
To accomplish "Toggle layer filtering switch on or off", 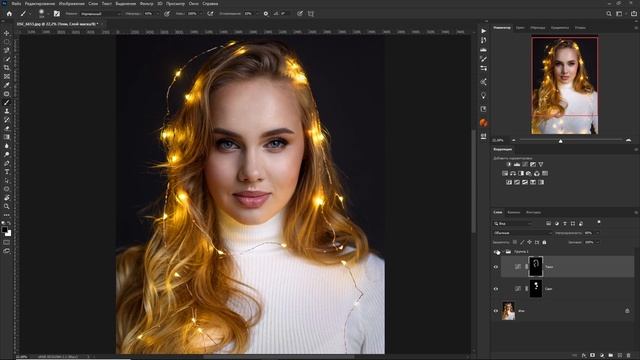I will tap(599, 222).
